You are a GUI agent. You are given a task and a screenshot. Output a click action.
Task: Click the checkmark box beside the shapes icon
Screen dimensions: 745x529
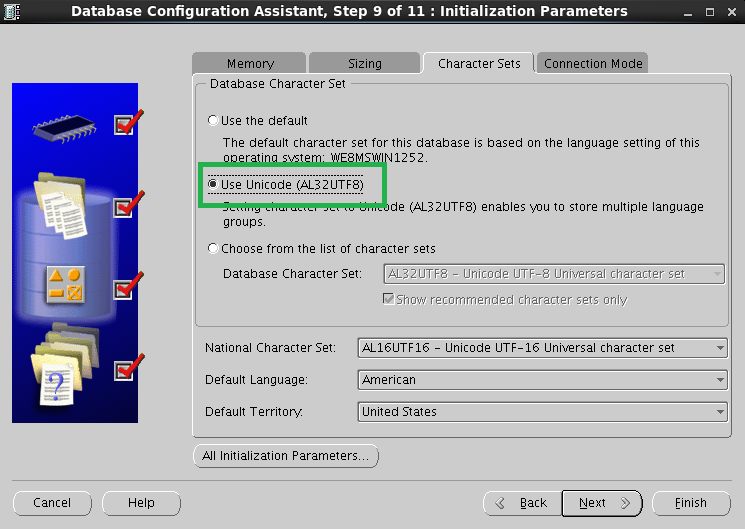124,289
